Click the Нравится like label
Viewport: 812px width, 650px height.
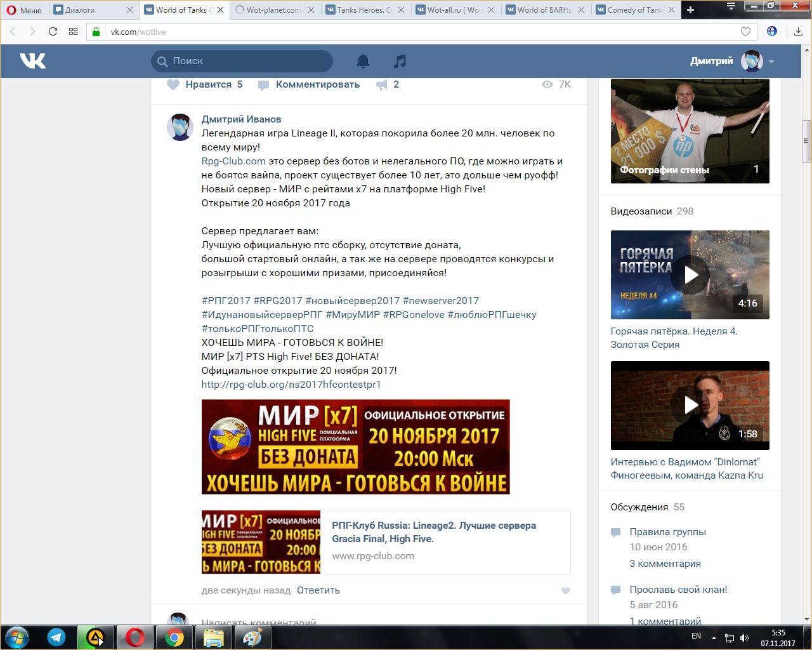click(x=208, y=84)
